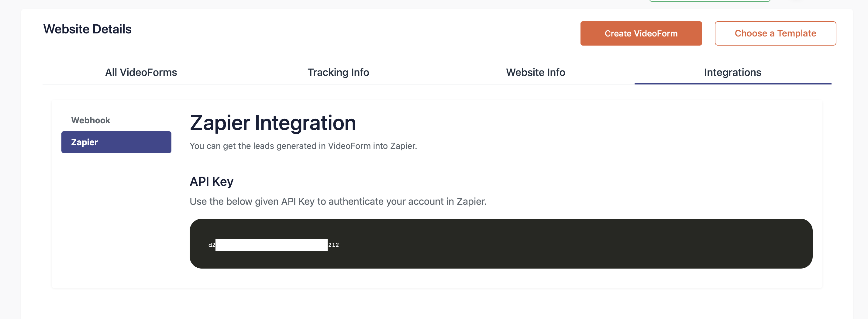Image resolution: width=868 pixels, height=319 pixels.
Task: Click the API key's leading 'd2' characters
Action: 212,245
